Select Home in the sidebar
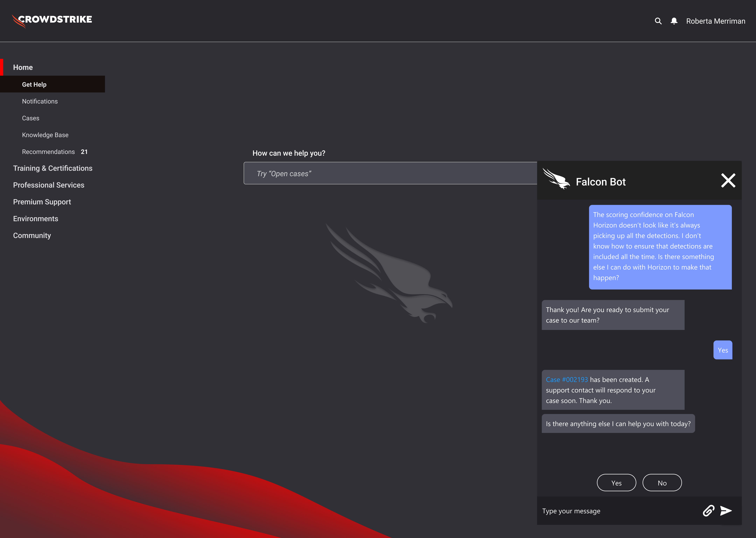The width and height of the screenshot is (756, 538). (x=23, y=67)
